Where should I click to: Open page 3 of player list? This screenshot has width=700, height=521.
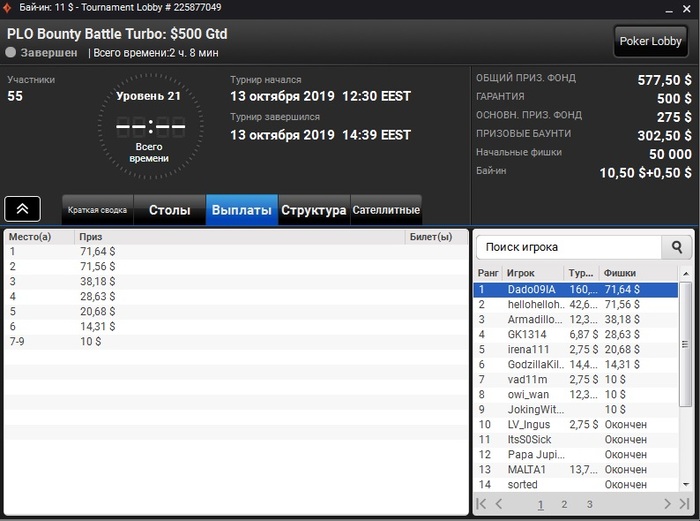click(x=590, y=504)
